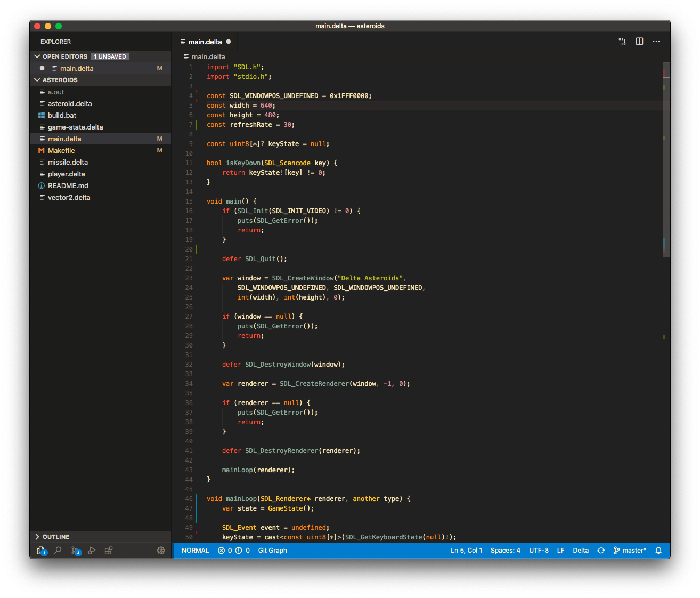The image size is (700, 598).
Task: Select main.delta under Open Editors
Action: 101,68
